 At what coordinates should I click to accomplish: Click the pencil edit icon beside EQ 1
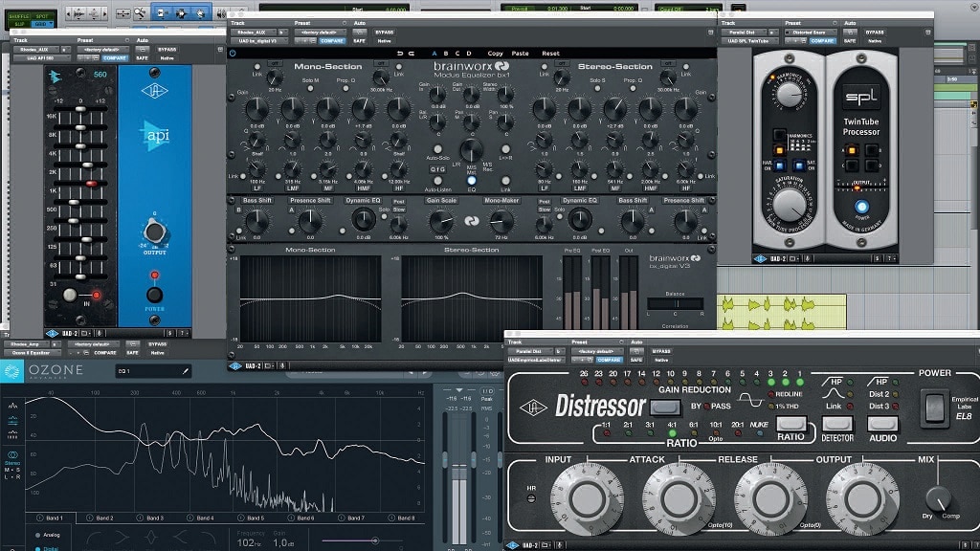click(185, 371)
